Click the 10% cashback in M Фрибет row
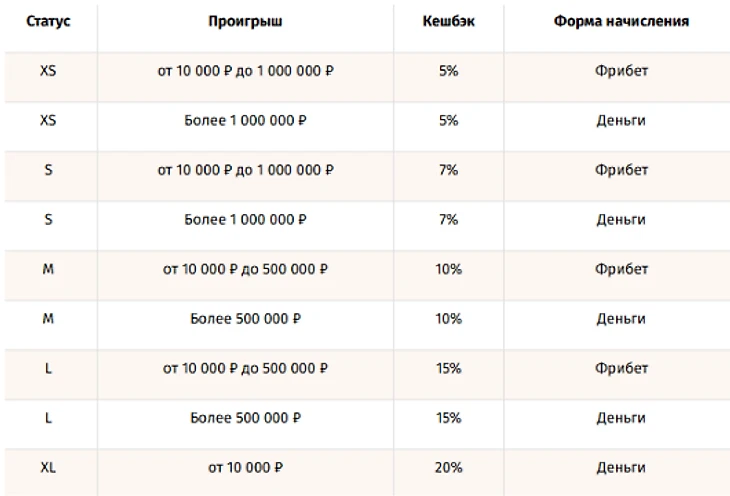Screen dimensions: 730x496 [448, 269]
